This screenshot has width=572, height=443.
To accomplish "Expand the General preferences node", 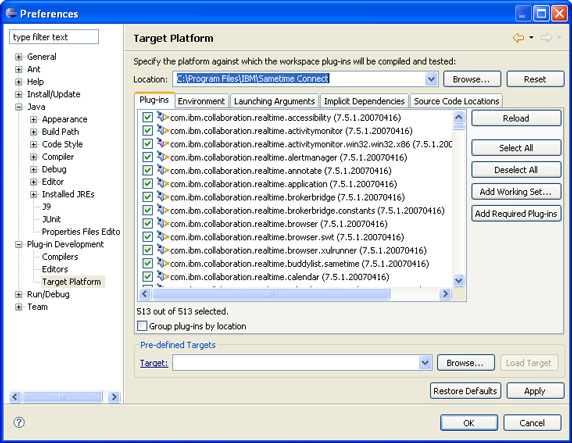I will pos(19,57).
